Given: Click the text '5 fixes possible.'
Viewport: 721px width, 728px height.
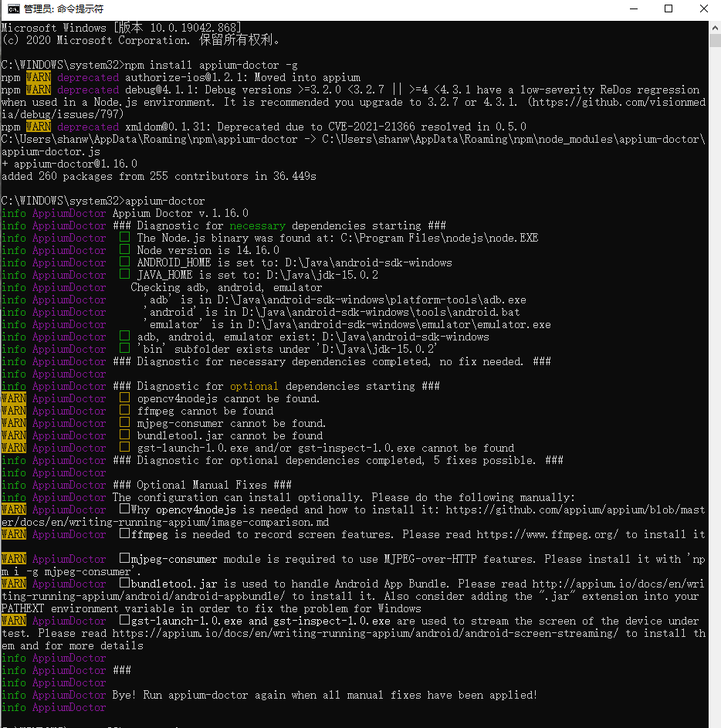Looking at the screenshot, I should point(484,461).
